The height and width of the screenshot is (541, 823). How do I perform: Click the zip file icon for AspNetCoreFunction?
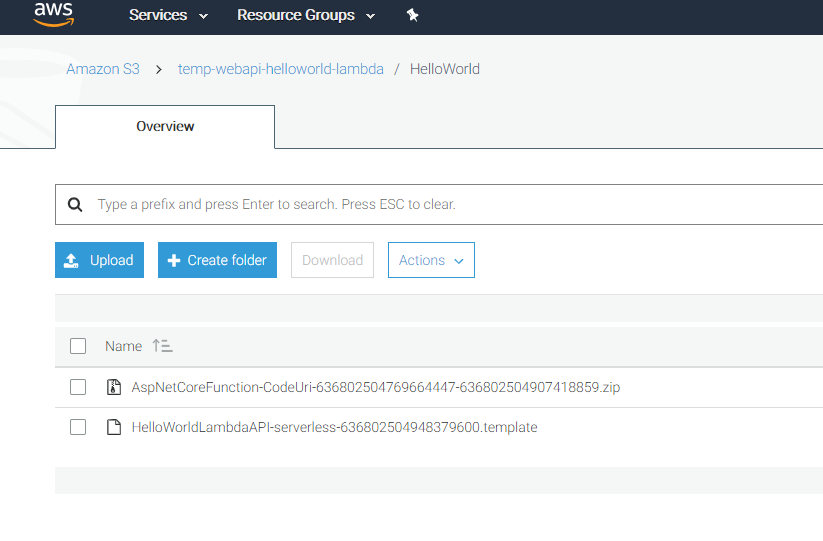[114, 387]
